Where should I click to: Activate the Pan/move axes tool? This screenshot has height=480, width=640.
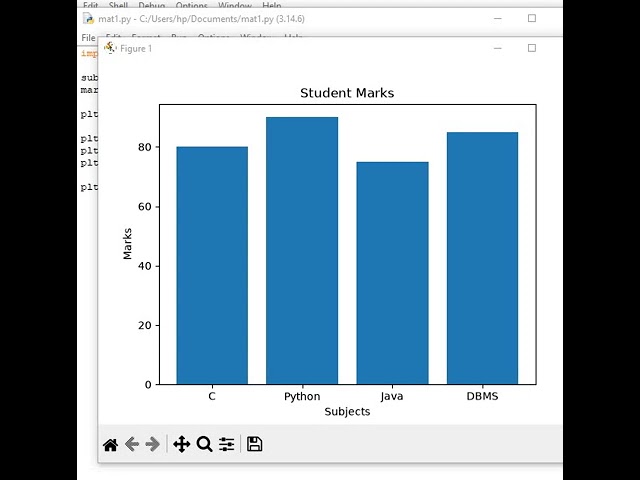(x=182, y=444)
